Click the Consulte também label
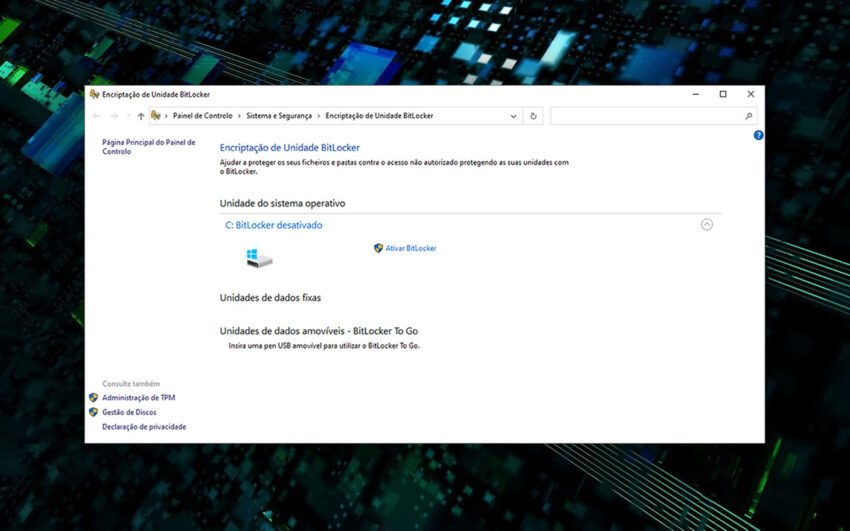This screenshot has width=850, height=531. pos(131,384)
